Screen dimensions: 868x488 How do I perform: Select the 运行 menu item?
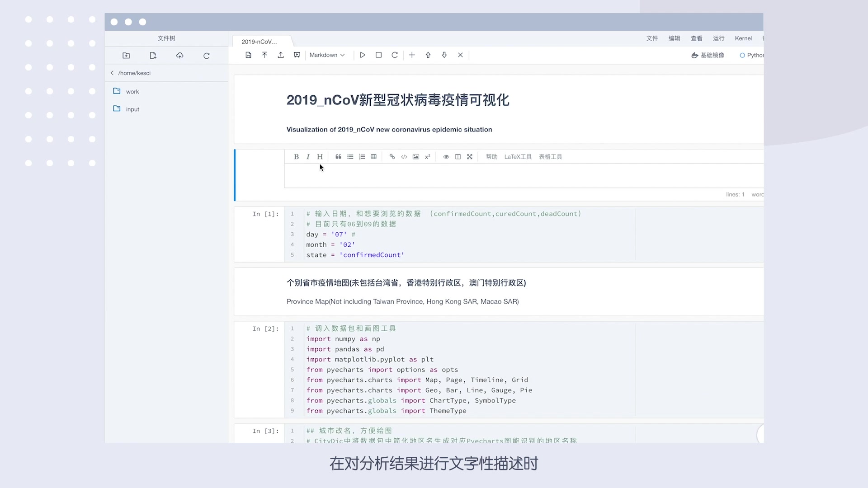[718, 38]
